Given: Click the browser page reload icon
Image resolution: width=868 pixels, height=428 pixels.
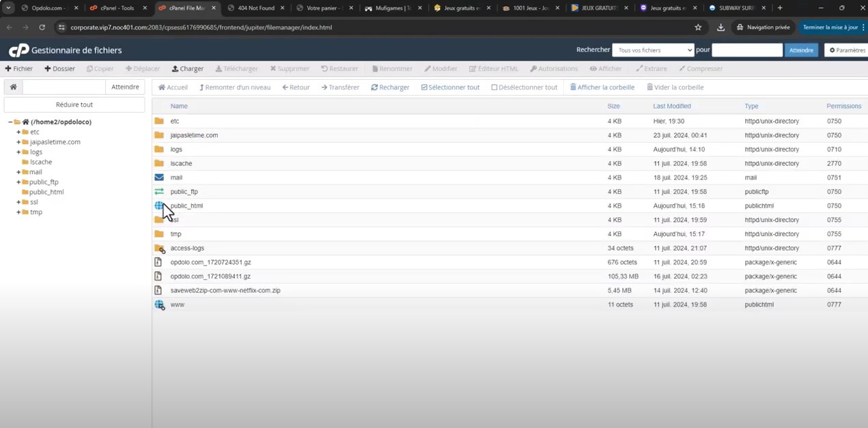Looking at the screenshot, I should pos(42,27).
